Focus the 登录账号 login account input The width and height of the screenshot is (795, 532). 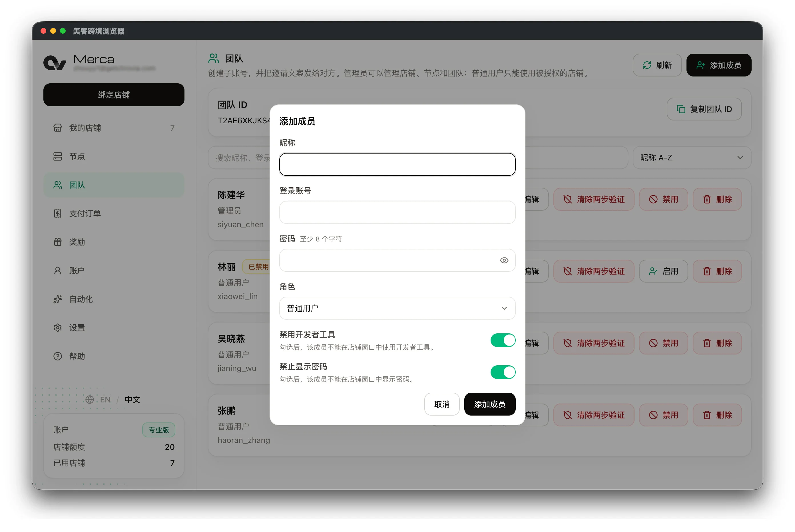coord(397,212)
